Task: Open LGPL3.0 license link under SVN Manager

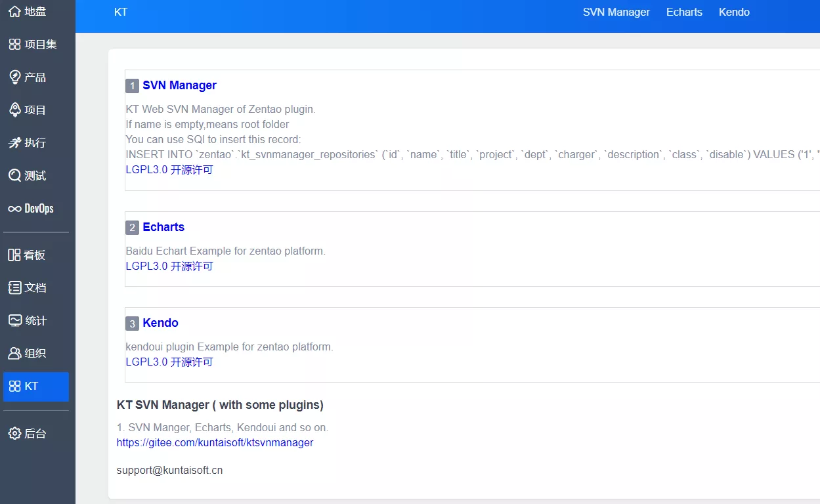Action: coord(169,170)
